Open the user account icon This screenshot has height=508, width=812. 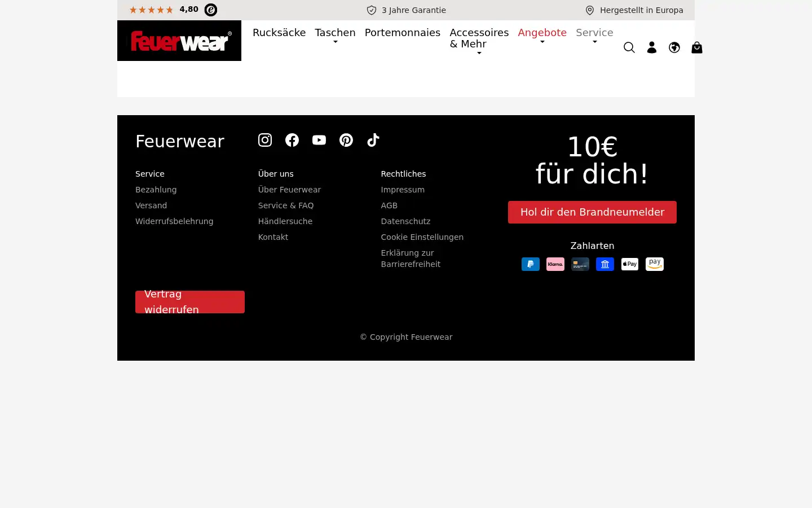(x=652, y=47)
